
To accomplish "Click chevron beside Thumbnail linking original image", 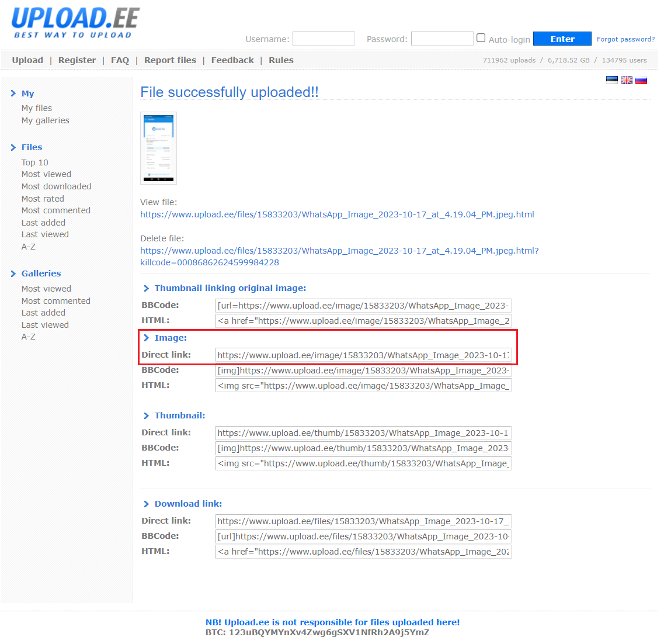I will pos(146,288).
